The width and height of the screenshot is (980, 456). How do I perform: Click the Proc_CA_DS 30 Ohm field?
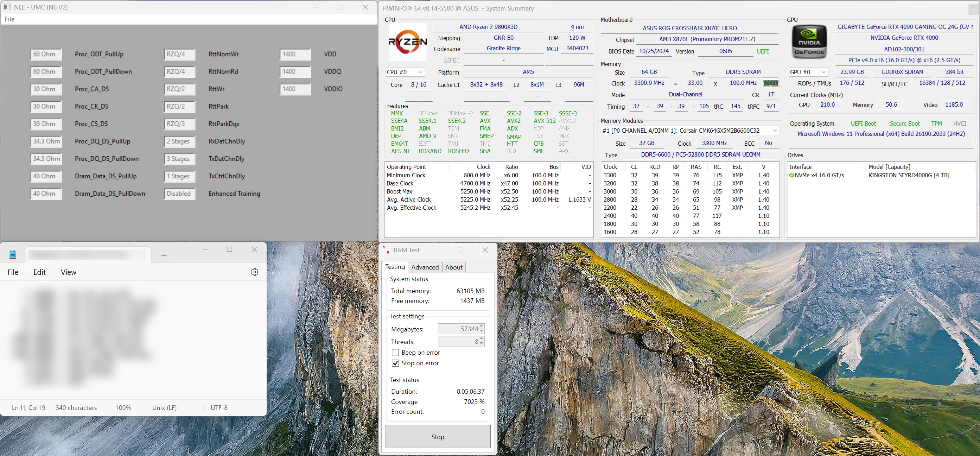tap(46, 89)
